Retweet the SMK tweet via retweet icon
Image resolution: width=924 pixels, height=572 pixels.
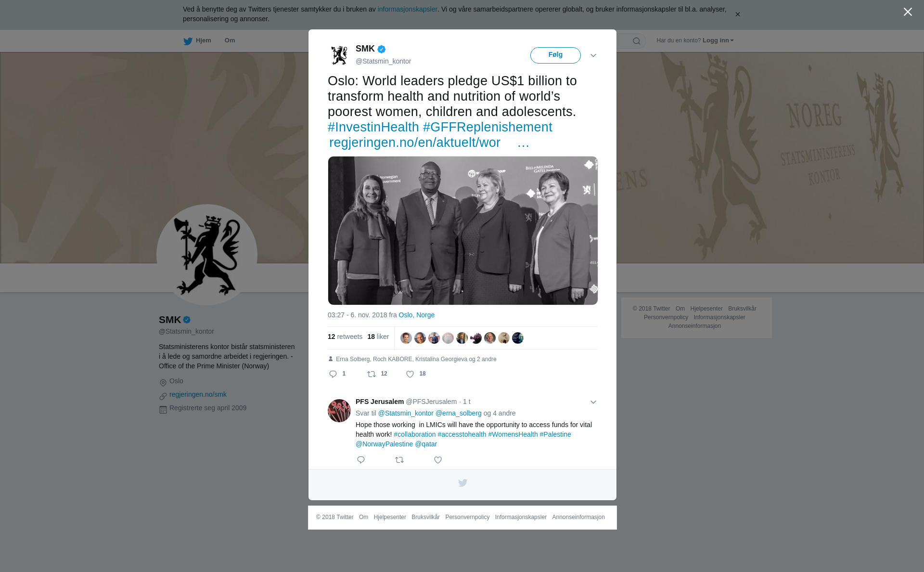372,374
